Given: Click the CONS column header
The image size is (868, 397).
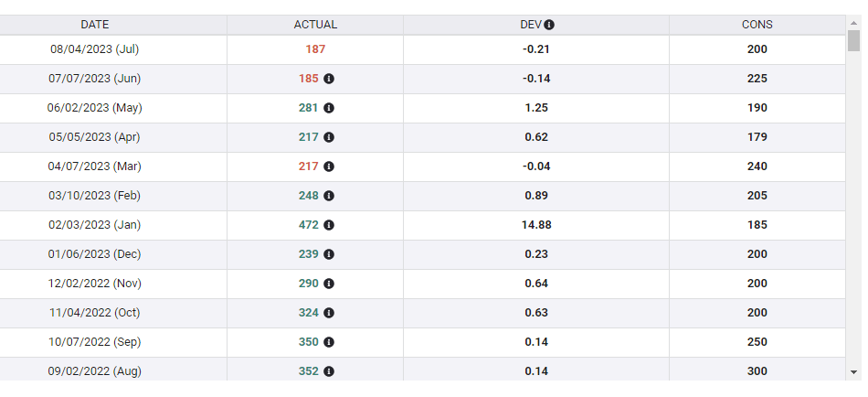Looking at the screenshot, I should click(757, 25).
